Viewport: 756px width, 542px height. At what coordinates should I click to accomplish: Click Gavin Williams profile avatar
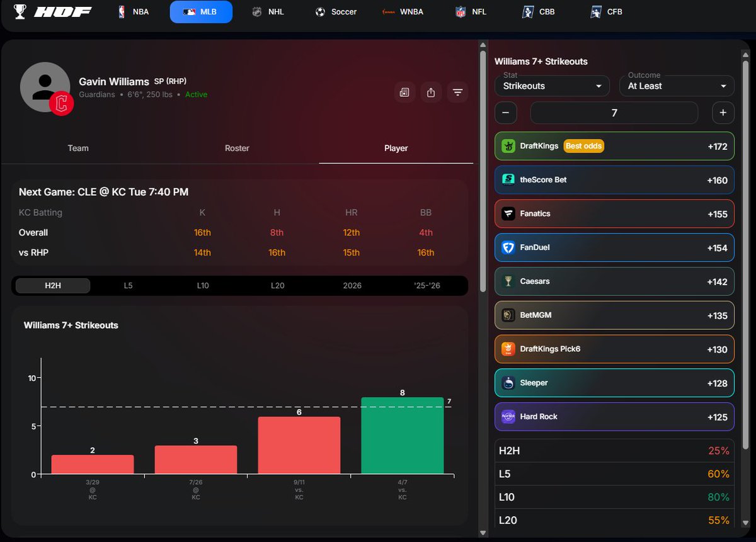point(45,87)
